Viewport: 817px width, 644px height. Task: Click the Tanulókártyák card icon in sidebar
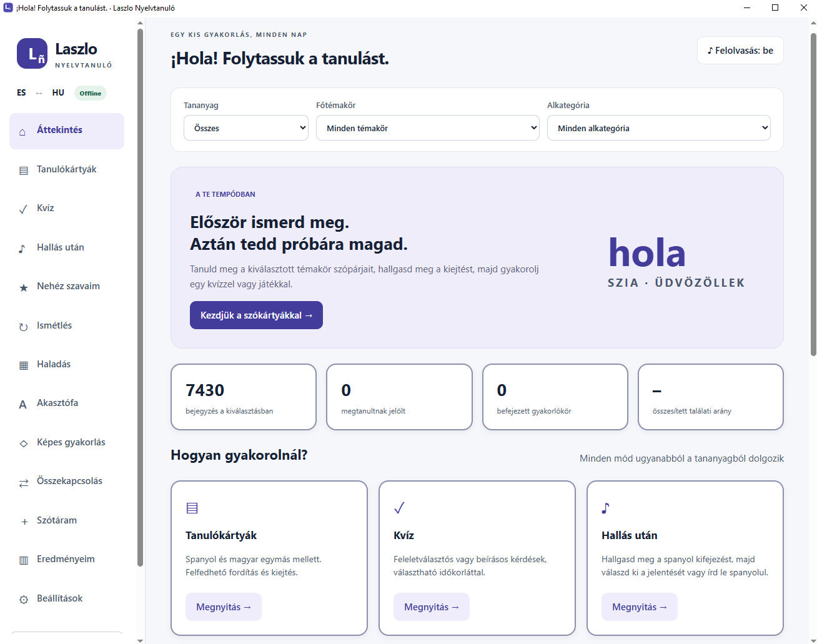pos(24,170)
